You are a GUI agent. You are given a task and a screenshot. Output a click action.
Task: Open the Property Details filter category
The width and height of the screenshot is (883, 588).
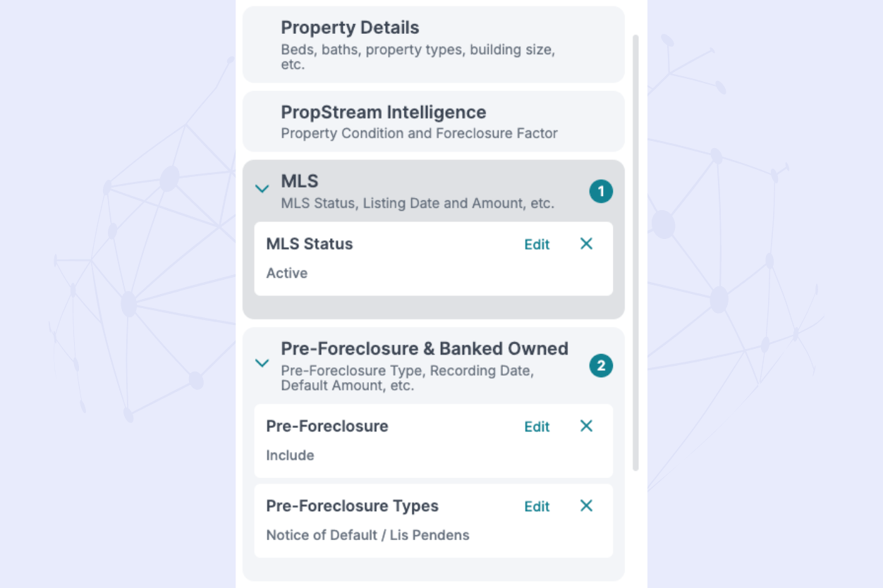pos(434,44)
